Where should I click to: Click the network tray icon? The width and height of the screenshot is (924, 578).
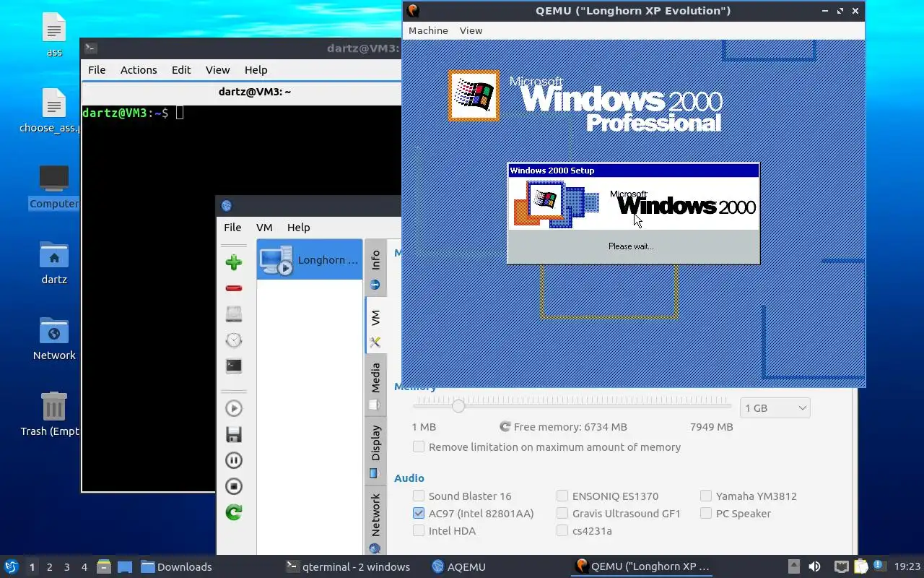(841, 566)
